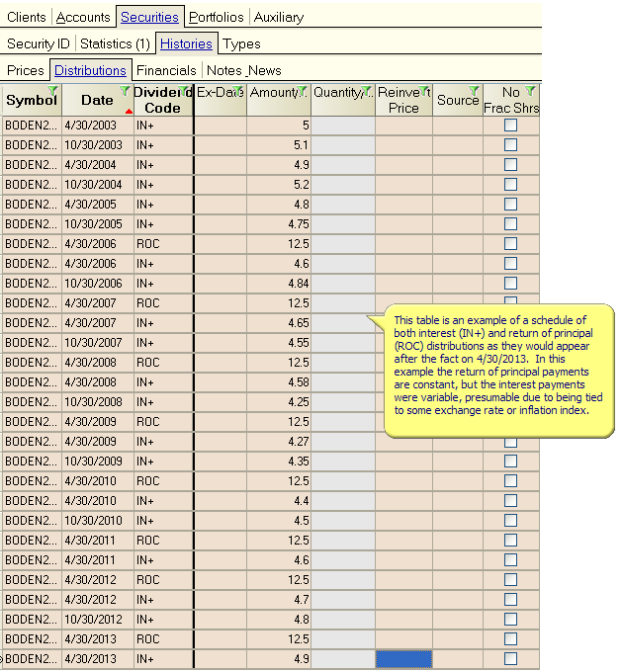The image size is (622, 672).
Task: Open the Amount column filter icon
Action: [x=304, y=91]
